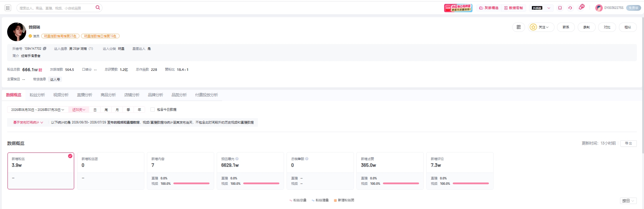The height and width of the screenshot is (209, 644).
Task: Click the search magnifier icon
Action: click(97, 8)
